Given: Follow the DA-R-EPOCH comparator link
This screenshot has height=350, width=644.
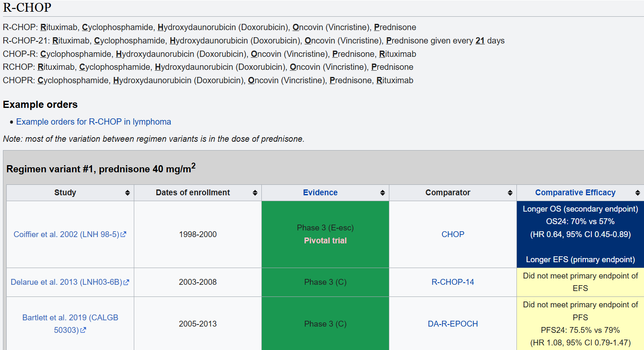Looking at the screenshot, I should coord(452,324).
